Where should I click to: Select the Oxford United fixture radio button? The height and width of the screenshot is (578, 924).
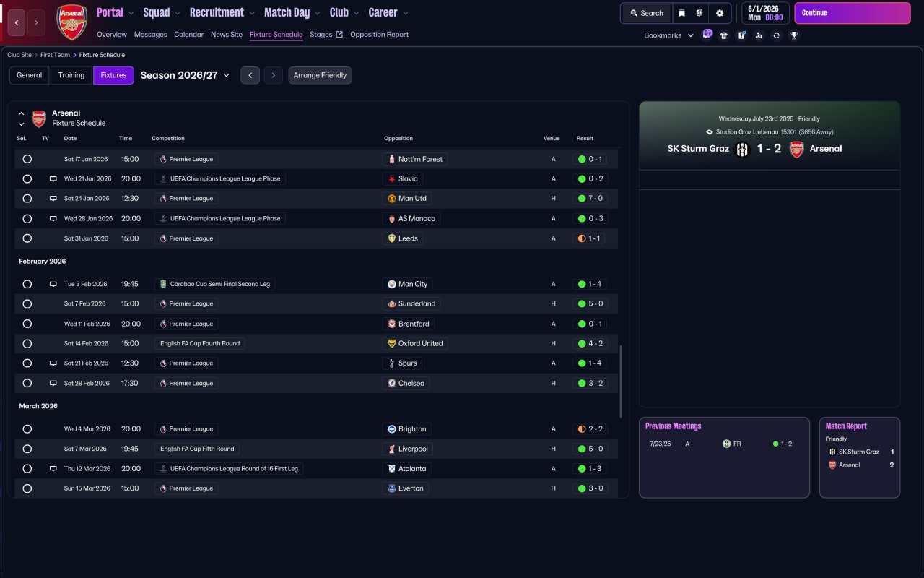point(27,344)
